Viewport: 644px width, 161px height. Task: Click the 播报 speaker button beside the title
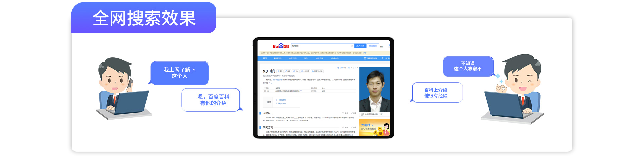point(280,71)
